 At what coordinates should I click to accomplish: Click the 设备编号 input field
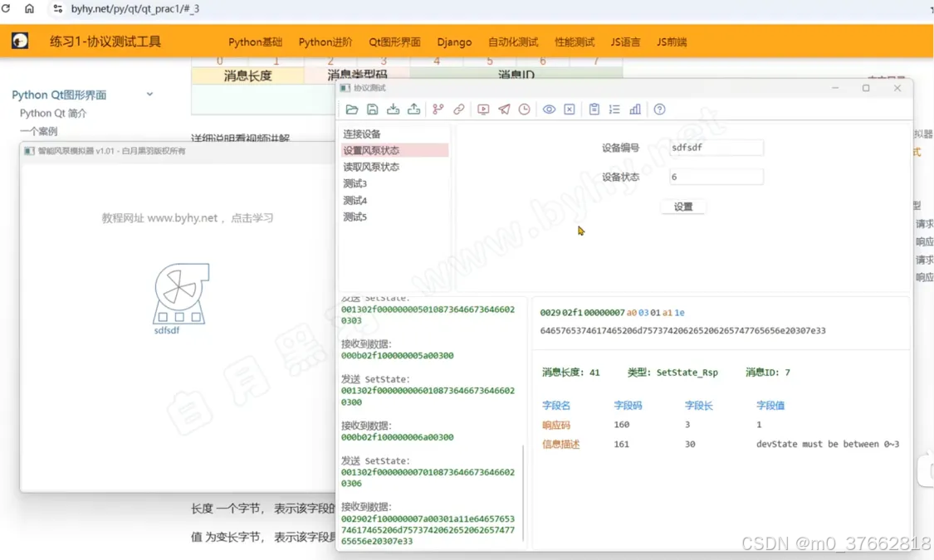[716, 148]
